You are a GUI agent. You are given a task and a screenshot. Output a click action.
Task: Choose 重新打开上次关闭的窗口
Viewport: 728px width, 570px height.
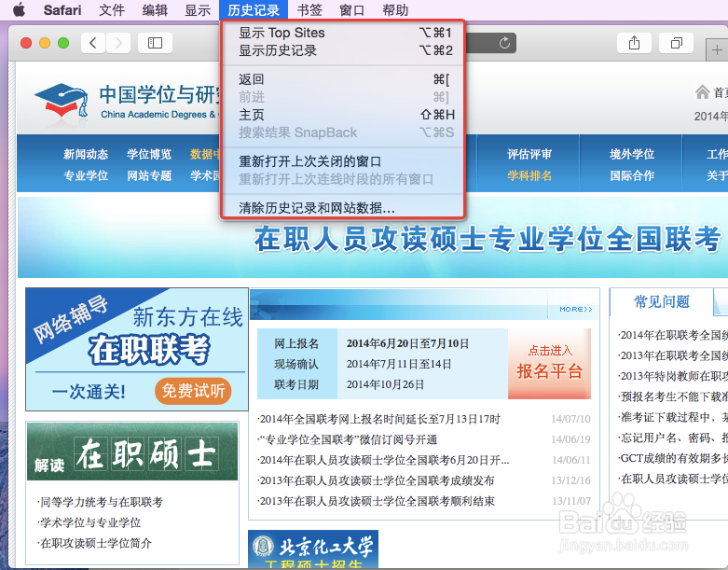point(343,161)
